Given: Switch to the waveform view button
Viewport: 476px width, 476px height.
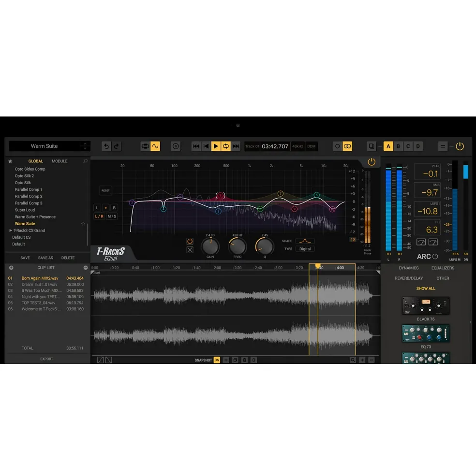Looking at the screenshot, I should point(155,146).
